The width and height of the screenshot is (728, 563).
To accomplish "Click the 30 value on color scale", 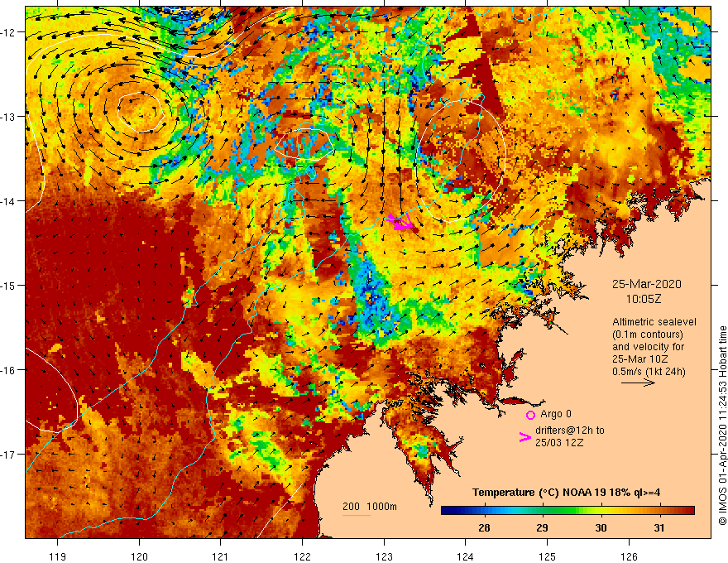I will (x=601, y=527).
